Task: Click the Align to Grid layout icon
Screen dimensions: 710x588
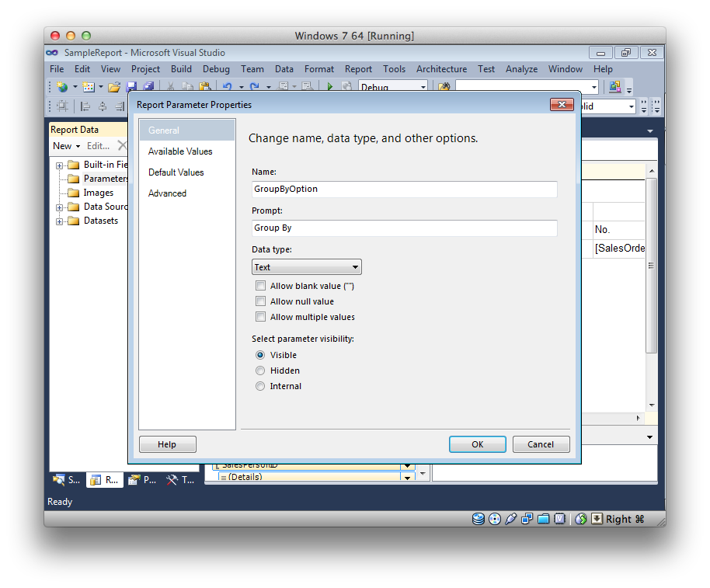Action: point(62,107)
